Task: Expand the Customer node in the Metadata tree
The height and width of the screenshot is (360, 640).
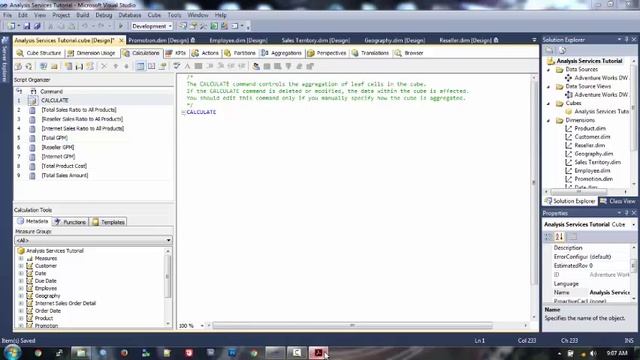Action: point(21,266)
